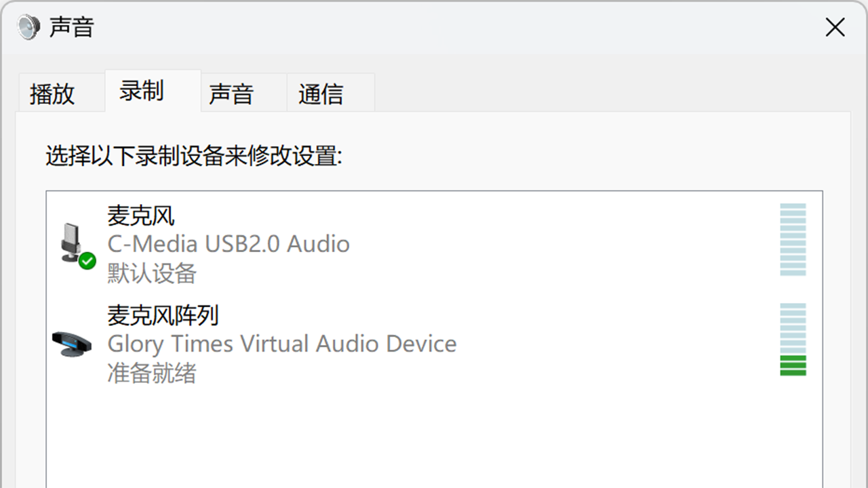This screenshot has width=868, height=488.
Task: Click the 默认设备 status text
Action: pyautogui.click(x=152, y=273)
